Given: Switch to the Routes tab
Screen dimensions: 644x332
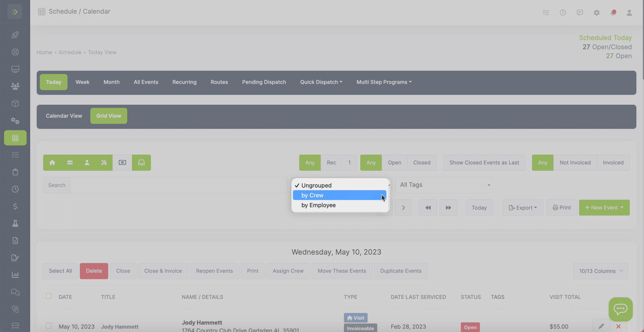Looking at the screenshot, I should click(219, 82).
